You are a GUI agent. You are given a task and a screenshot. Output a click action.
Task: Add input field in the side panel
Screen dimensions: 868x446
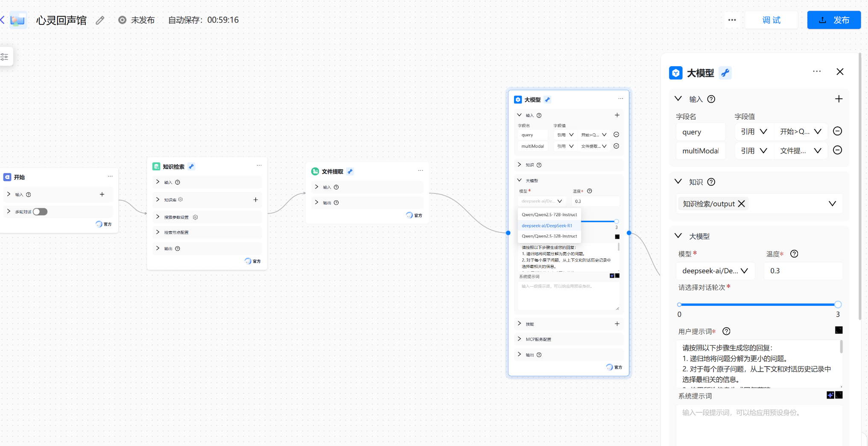839,99
